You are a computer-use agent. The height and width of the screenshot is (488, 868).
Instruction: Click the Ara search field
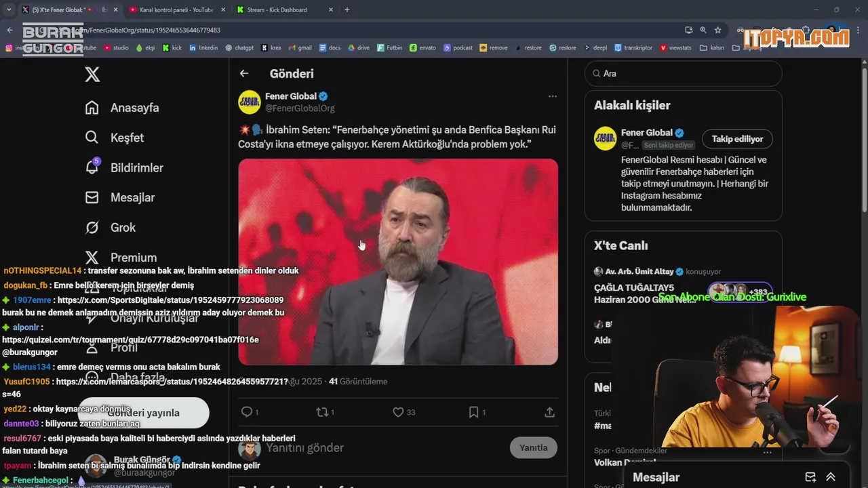click(x=684, y=73)
